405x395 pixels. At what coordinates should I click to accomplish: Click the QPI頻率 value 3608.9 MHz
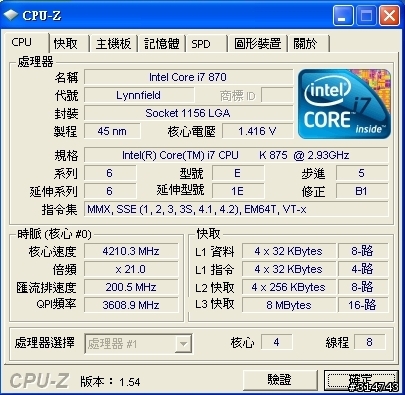point(131,305)
